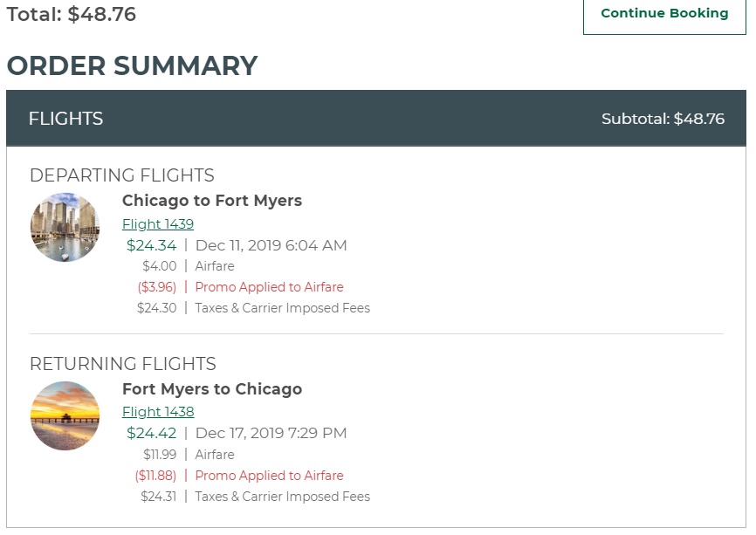Click the $24.42 returning flight price
Viewport: 756px width, 535px height.
(151, 433)
